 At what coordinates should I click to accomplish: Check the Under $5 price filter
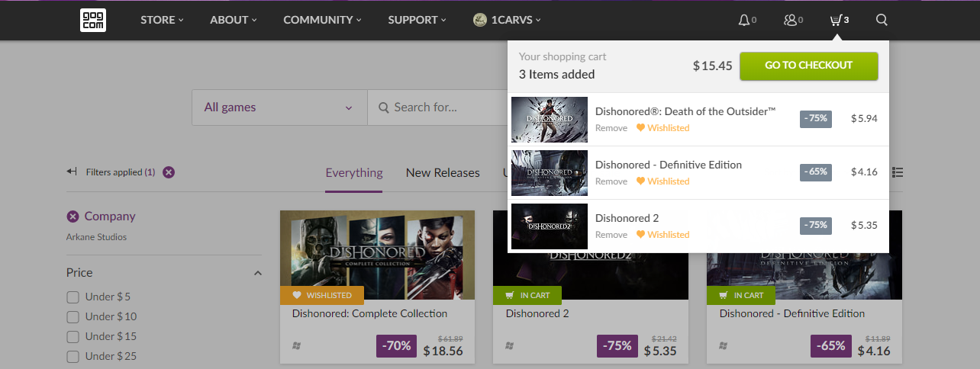[73, 297]
